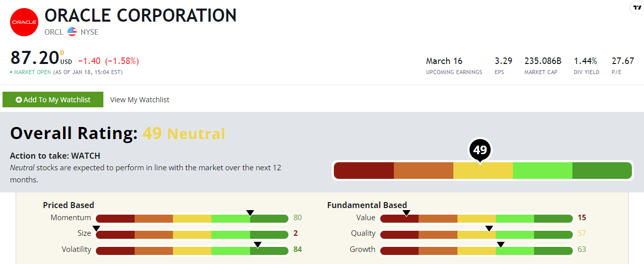
Task: Select the March 16 upcoming earnings date
Action: click(x=444, y=61)
